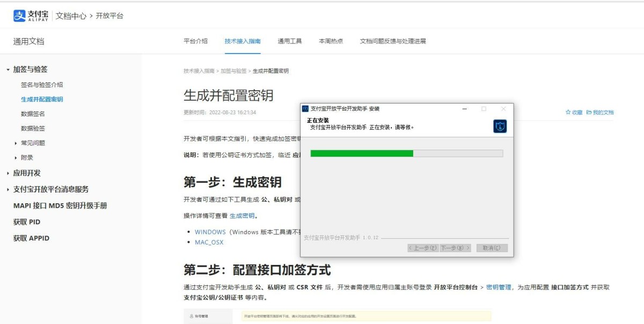Click the Alipay logo in header
Viewport: 644px width, 324px height.
click(31, 16)
